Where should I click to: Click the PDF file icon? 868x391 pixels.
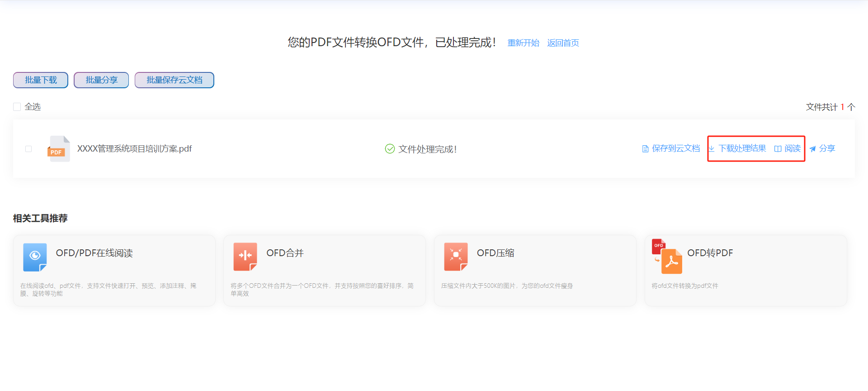(x=58, y=149)
